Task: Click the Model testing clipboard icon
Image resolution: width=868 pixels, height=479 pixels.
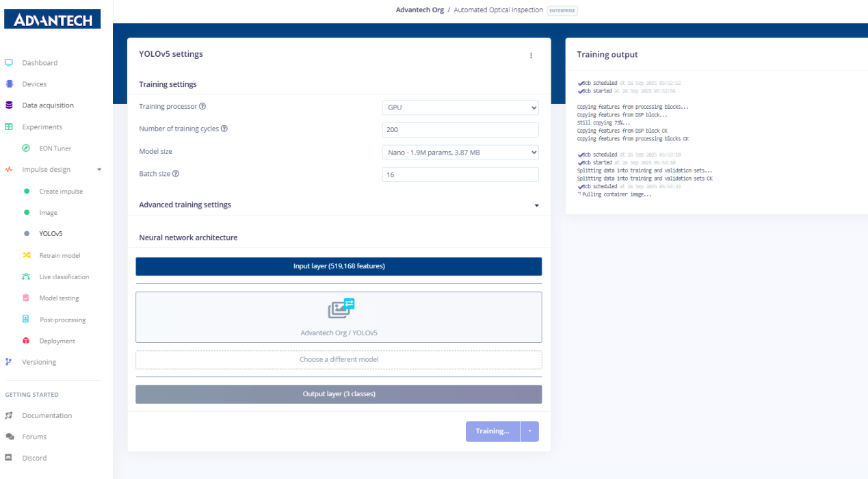Action: (x=26, y=298)
